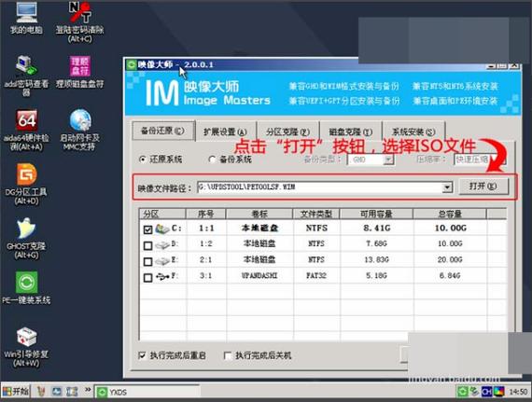Toggle the 执行完成后重启 checkbox
Screen dimensions: 532x402
coord(142,355)
